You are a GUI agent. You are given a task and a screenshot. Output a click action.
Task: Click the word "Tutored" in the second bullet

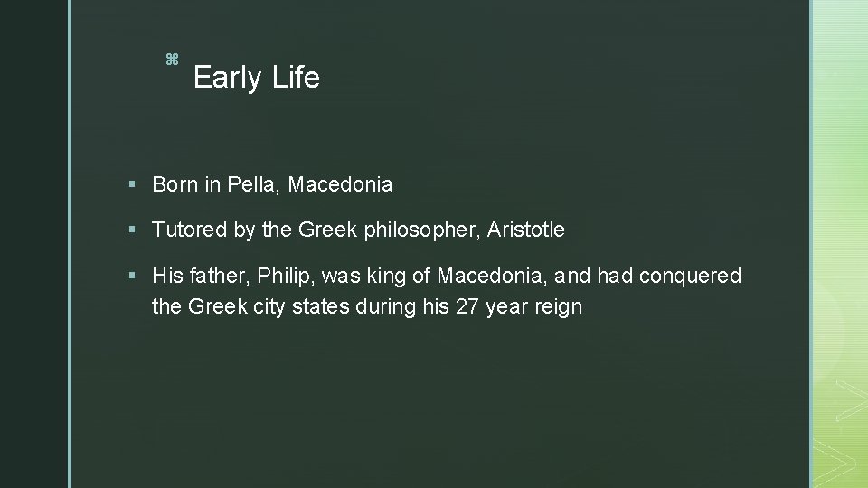pos(188,230)
